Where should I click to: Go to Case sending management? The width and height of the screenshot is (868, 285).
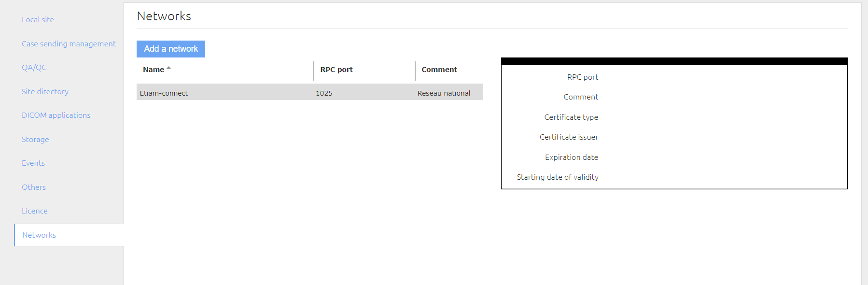tap(69, 44)
